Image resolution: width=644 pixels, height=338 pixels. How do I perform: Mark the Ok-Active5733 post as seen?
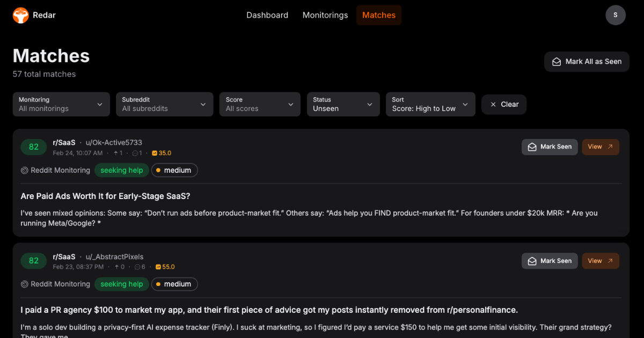coord(550,147)
